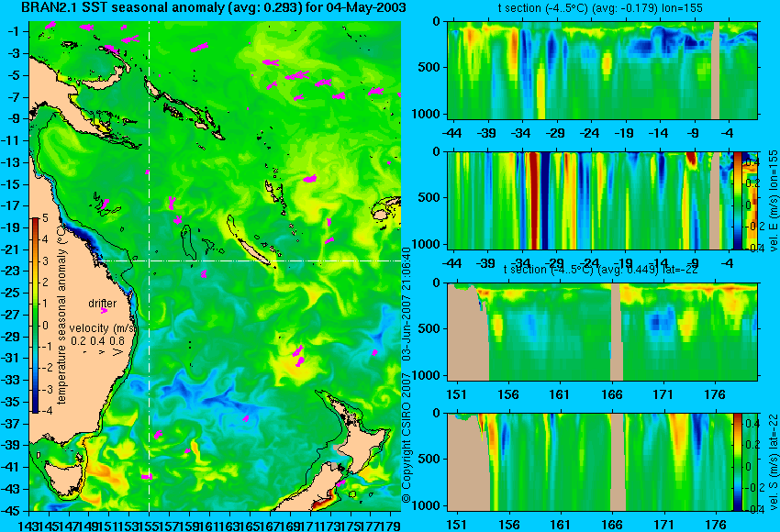Open the lon=155 temperature section panel
Screen dimensions: 780x532
(x=602, y=70)
